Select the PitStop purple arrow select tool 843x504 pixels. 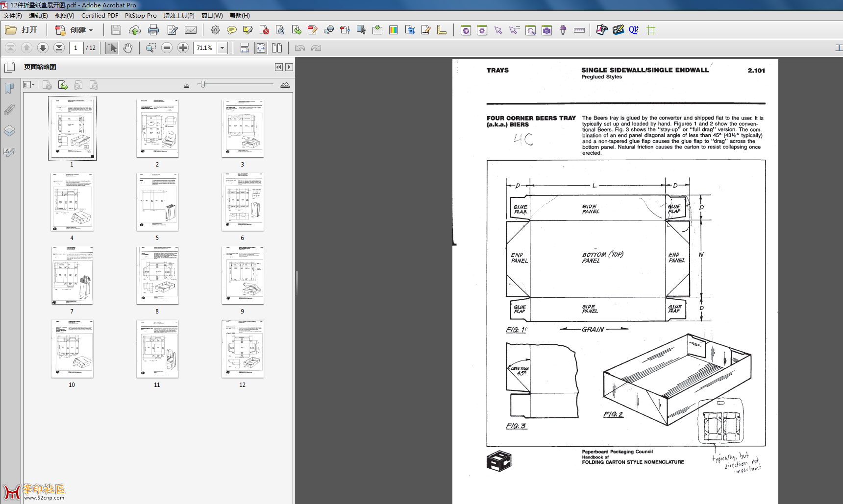click(498, 30)
